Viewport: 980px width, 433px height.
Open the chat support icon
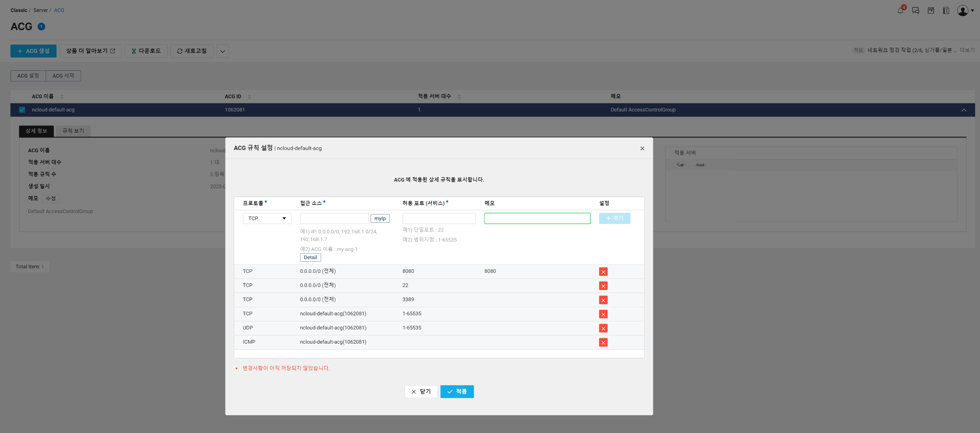click(915, 10)
